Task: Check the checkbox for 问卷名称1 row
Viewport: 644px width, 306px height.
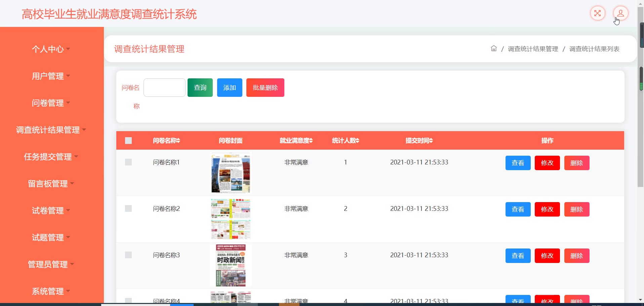Action: click(x=128, y=162)
